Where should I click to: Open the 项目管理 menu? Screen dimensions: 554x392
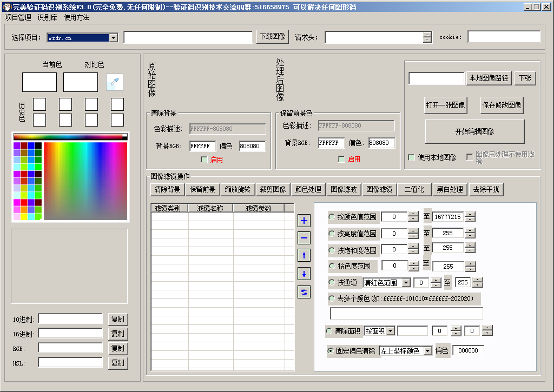18,17
